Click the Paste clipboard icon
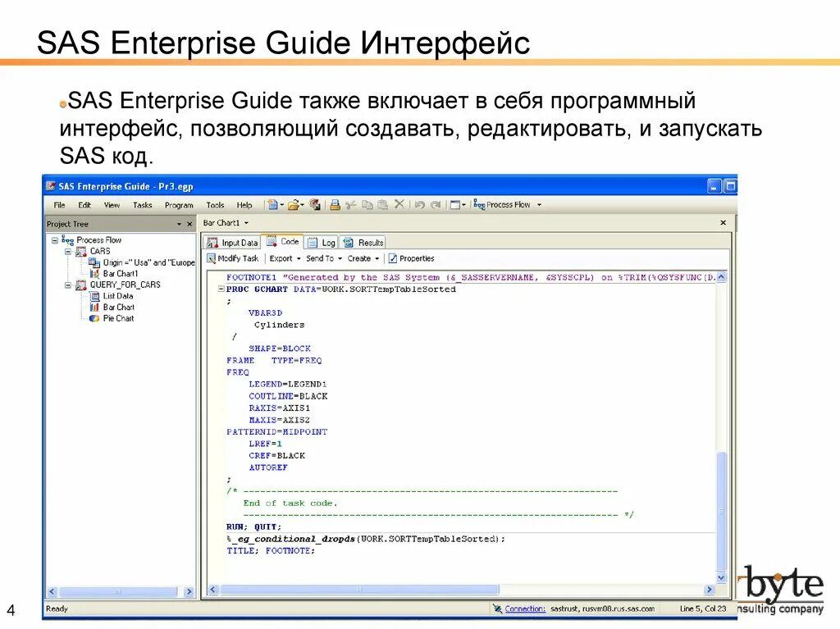840x629 pixels. 382,205
